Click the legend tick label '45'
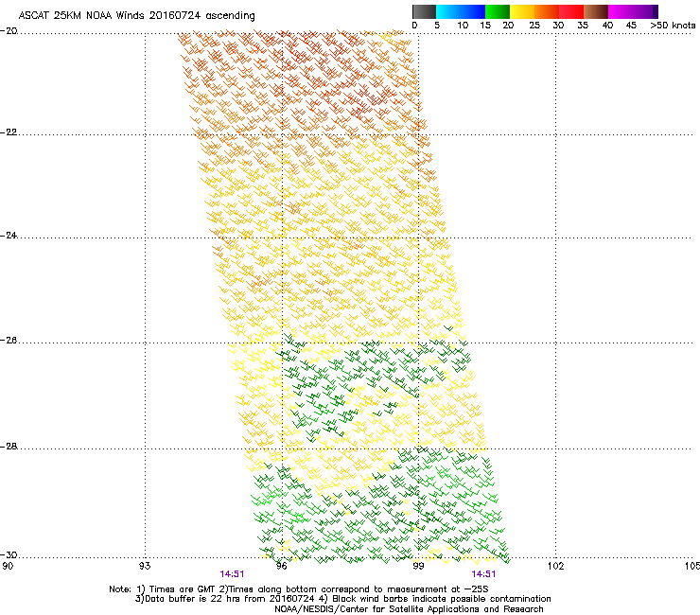 (x=631, y=26)
